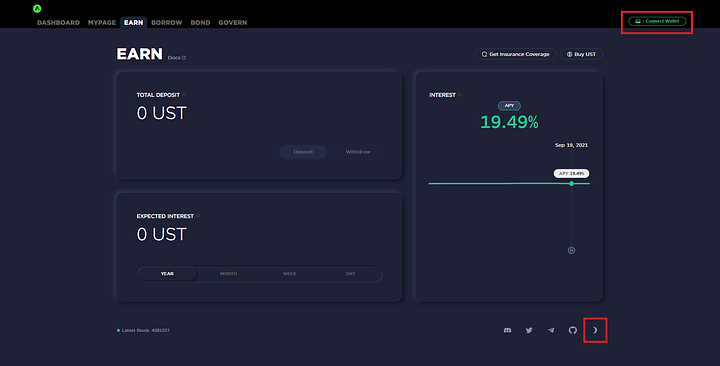Open the Discord community icon
The width and height of the screenshot is (720, 366).
(507, 330)
